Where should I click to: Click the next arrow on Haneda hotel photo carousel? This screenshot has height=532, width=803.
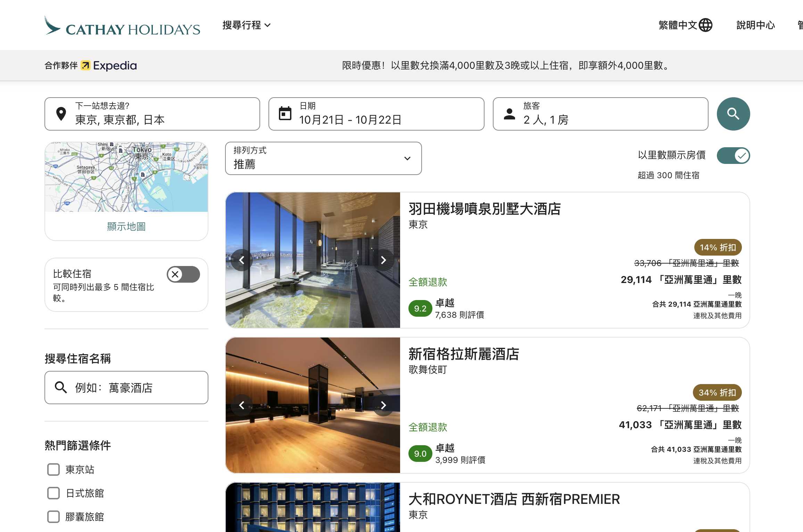(x=383, y=260)
